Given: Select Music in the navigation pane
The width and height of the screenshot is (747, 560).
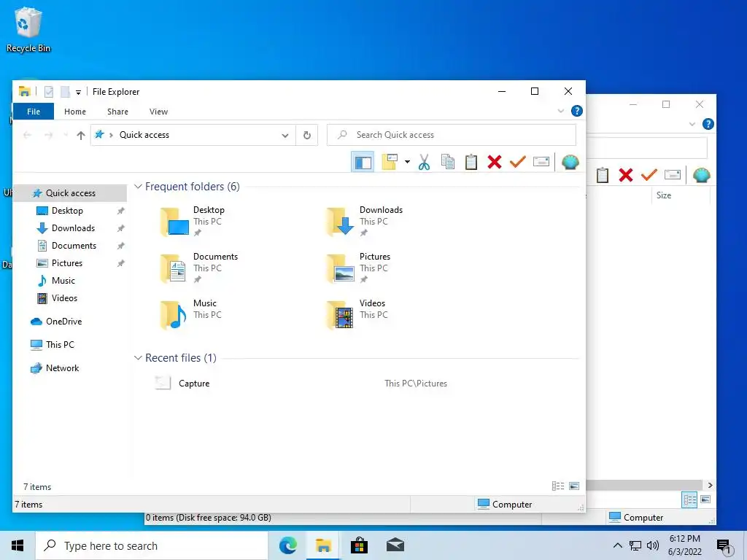Looking at the screenshot, I should coord(63,281).
